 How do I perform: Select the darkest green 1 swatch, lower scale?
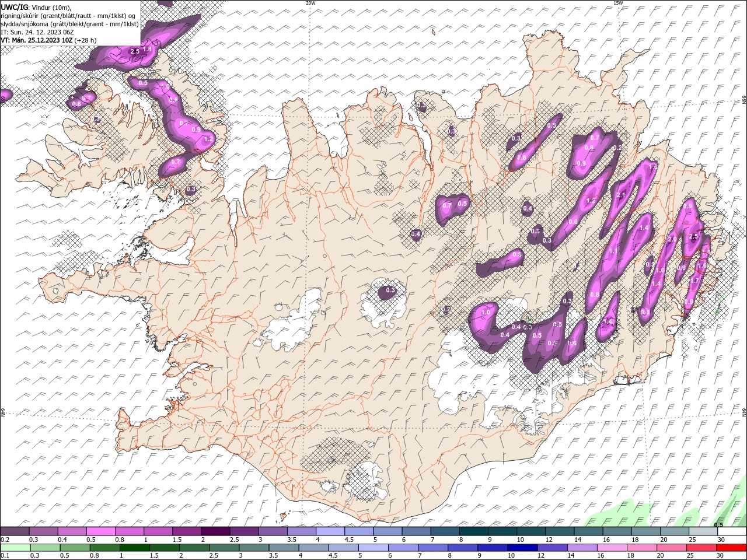tap(134, 548)
